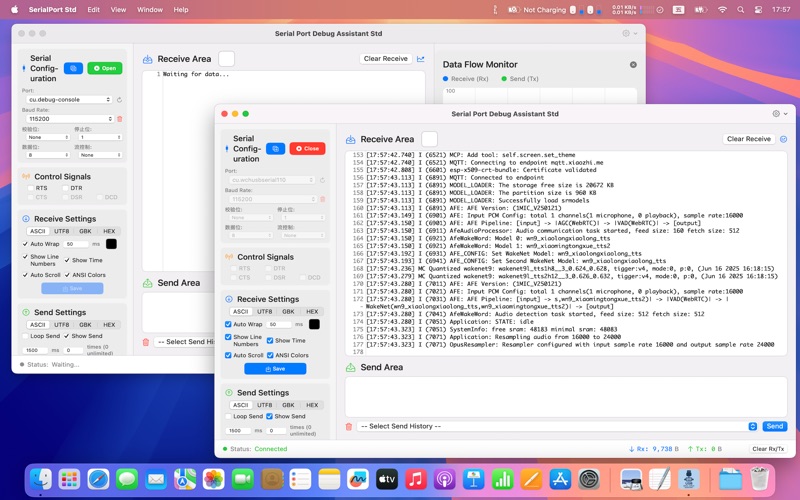
Task: Open the Baud Rate 115200 dropdown in the back window
Action: pyautogui.click(x=69, y=119)
